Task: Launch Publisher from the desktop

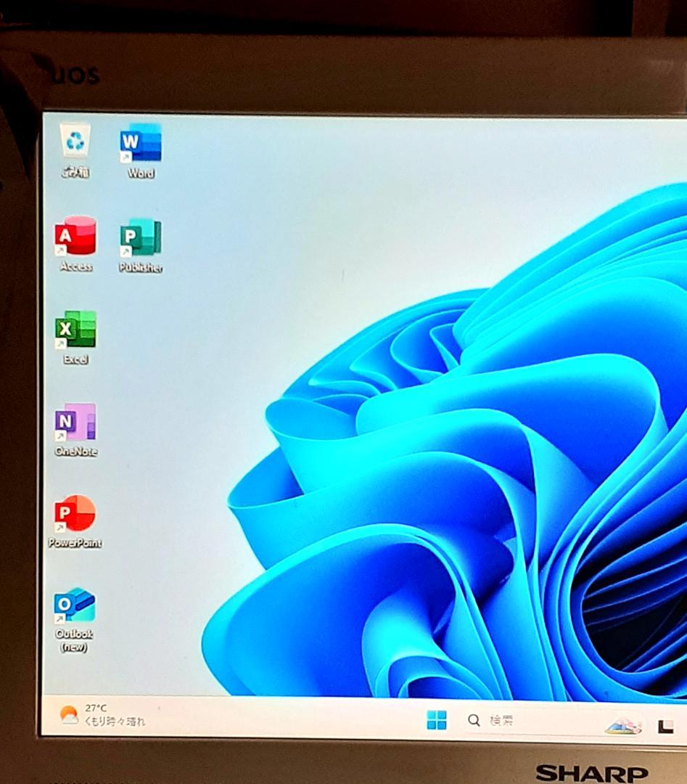Action: (140, 240)
